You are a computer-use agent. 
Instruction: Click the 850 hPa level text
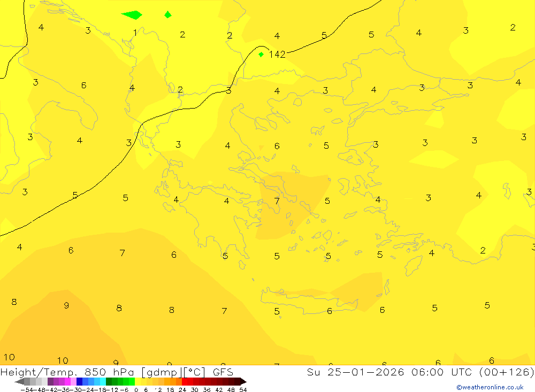tap(111, 372)
